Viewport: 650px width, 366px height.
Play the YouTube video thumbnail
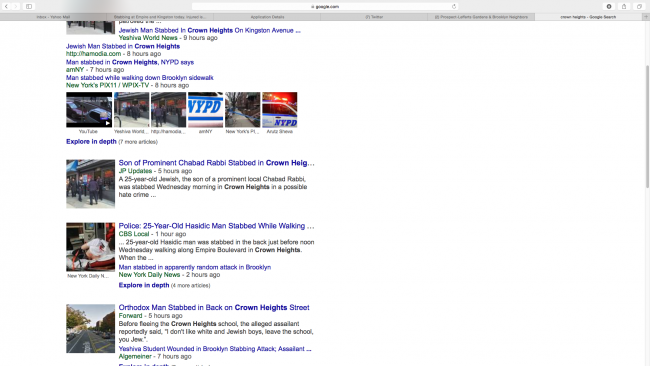click(x=89, y=110)
